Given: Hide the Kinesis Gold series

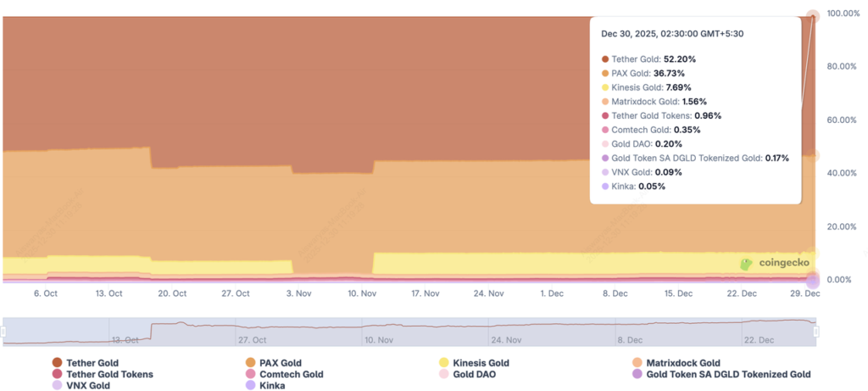Looking at the screenshot, I should tap(444, 363).
